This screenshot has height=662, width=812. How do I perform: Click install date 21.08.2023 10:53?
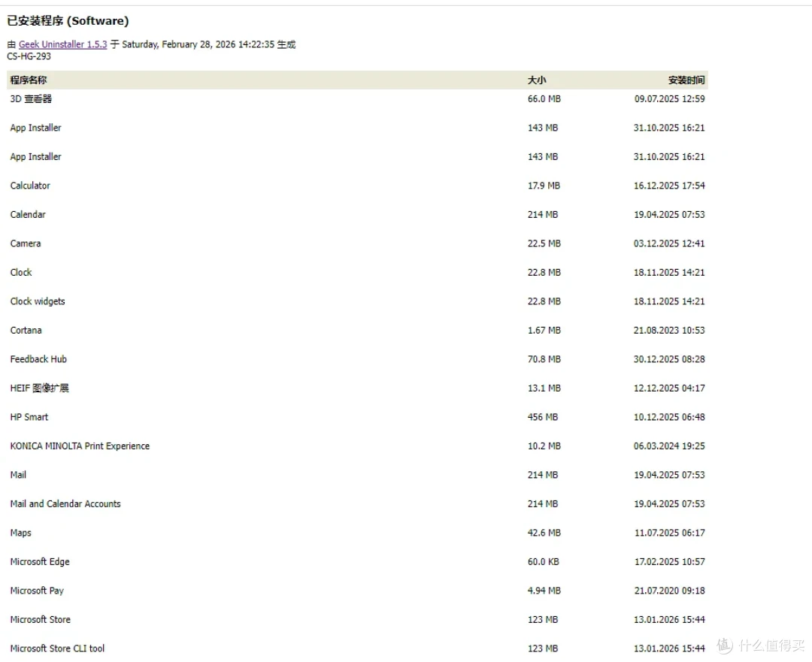670,330
